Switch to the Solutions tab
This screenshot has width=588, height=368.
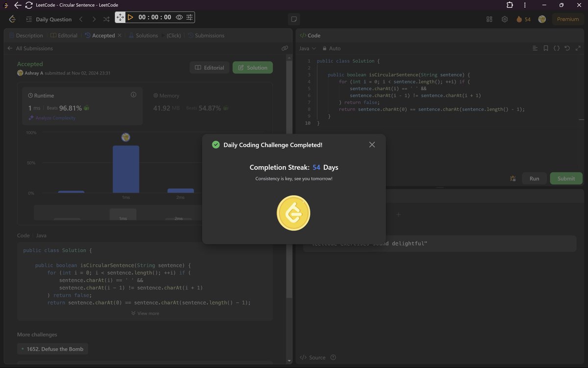click(x=143, y=35)
